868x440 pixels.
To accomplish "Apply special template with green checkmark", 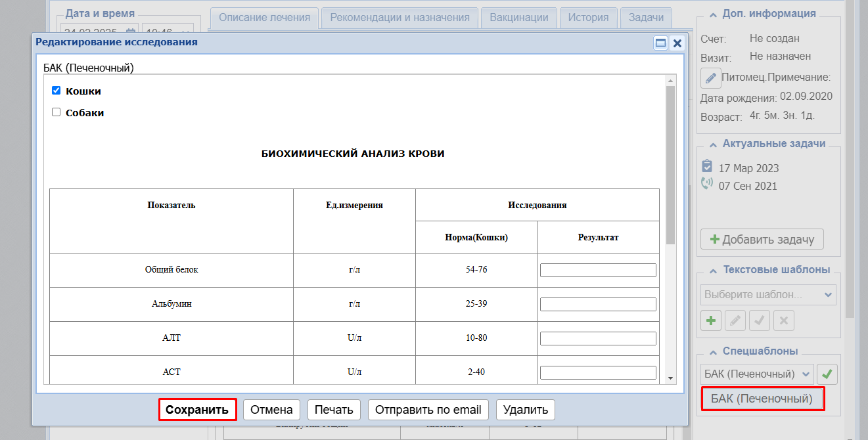I will 827,374.
